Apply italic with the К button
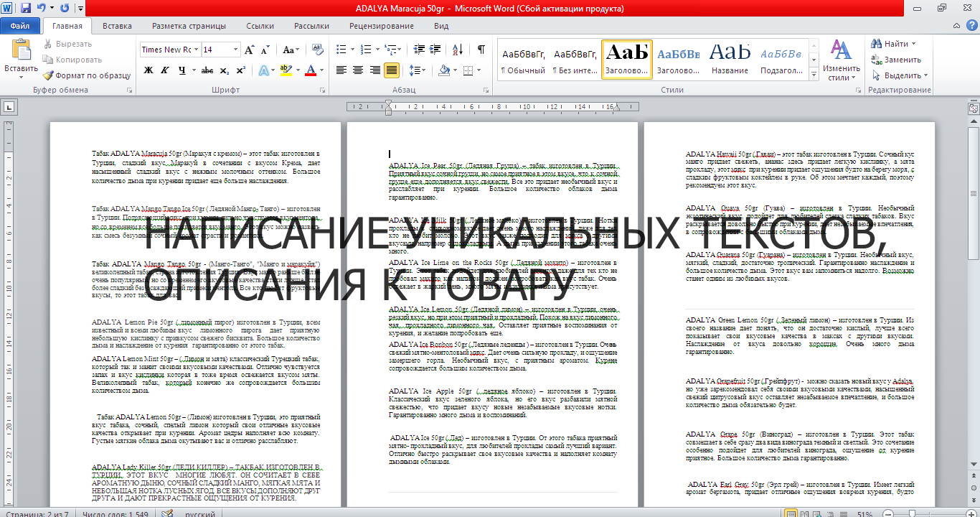 point(165,70)
